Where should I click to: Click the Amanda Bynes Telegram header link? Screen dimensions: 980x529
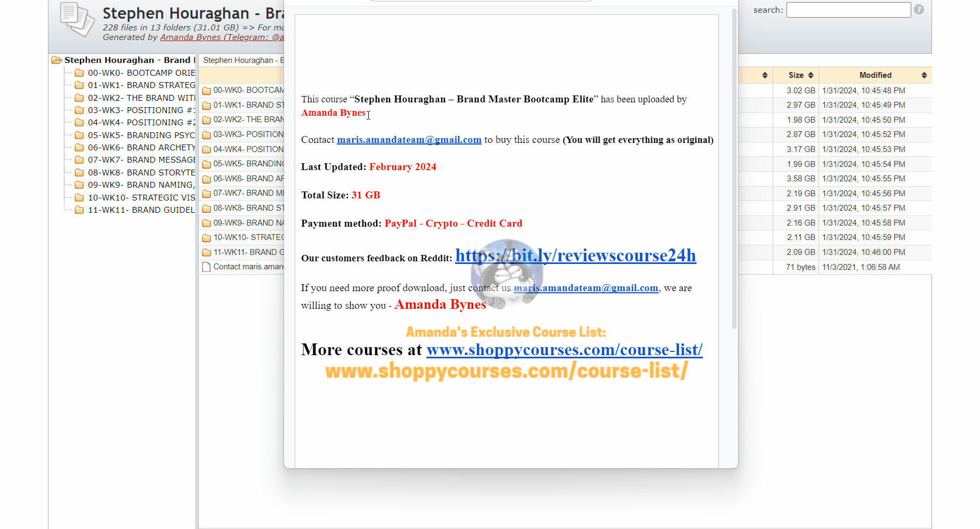pos(222,37)
